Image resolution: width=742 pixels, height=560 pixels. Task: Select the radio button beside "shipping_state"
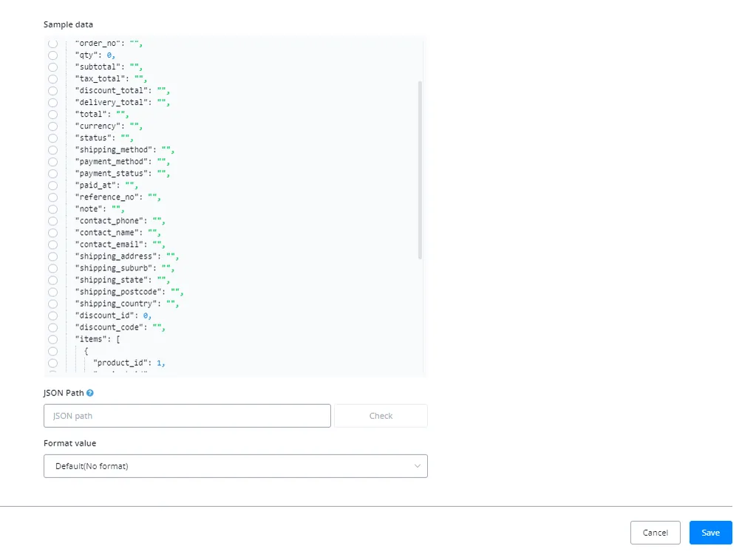52,280
